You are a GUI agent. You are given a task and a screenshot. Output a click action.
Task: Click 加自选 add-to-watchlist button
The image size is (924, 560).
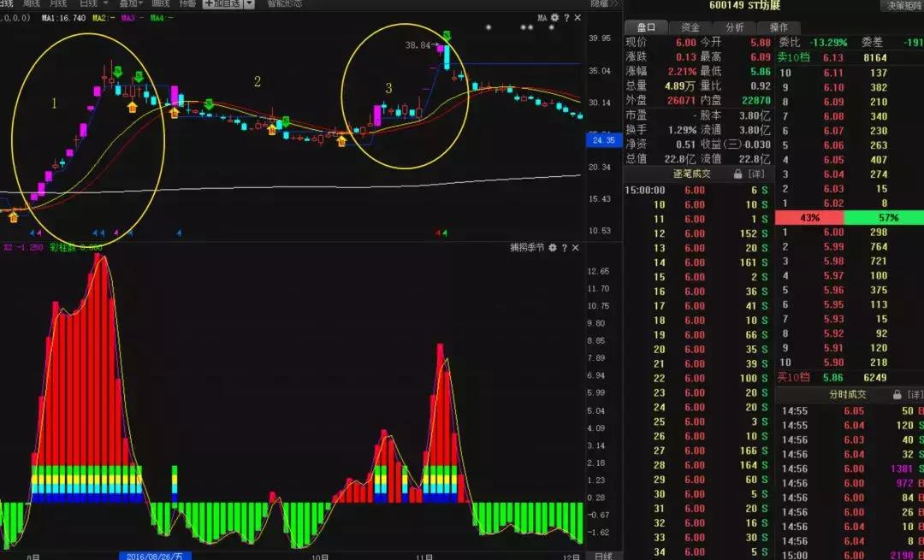[222, 3]
